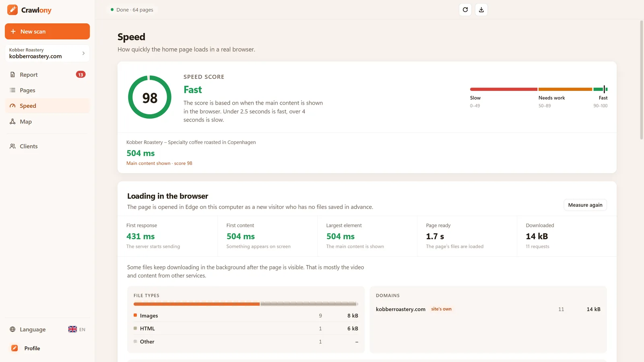This screenshot has width=644, height=362.
Task: Open the Report section
Action: pos(47,75)
